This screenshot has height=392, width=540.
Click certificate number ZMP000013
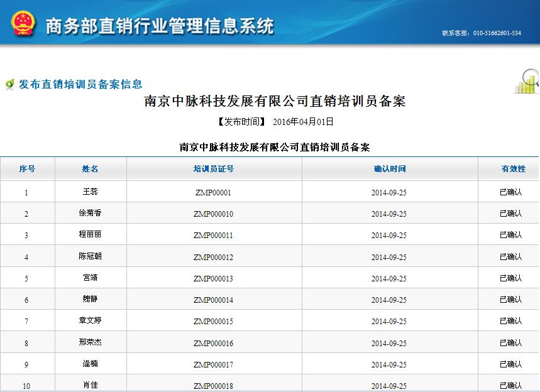(213, 279)
